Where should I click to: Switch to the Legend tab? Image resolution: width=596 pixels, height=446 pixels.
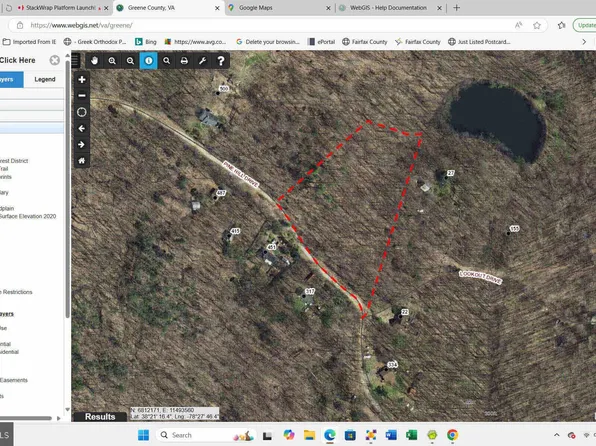[45, 79]
